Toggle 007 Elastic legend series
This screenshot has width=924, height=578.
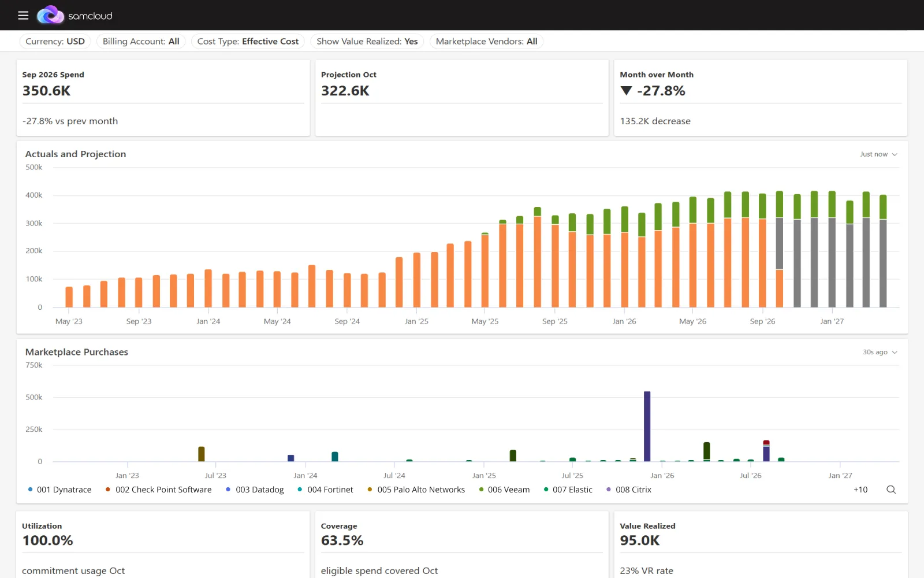pos(568,490)
